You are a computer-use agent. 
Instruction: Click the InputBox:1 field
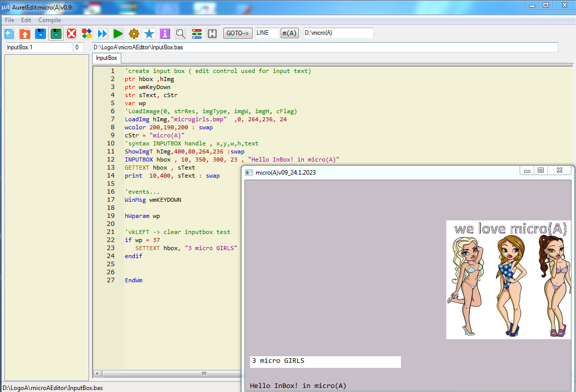(x=39, y=47)
